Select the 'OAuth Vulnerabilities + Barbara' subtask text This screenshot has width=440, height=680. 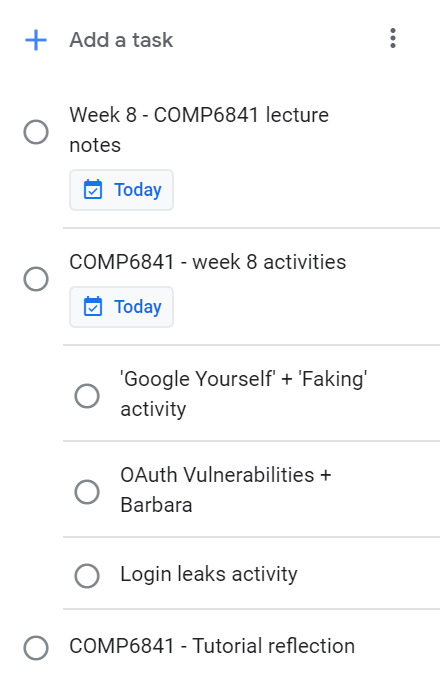(x=226, y=490)
